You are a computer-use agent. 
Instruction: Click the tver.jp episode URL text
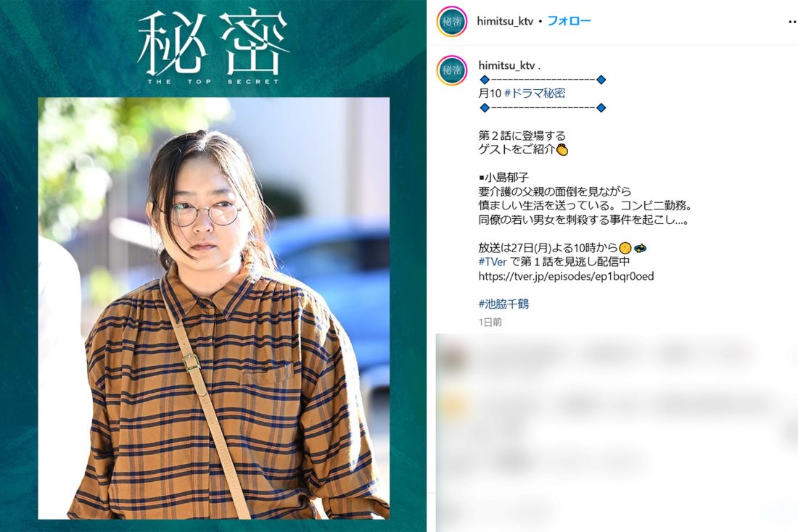566,276
